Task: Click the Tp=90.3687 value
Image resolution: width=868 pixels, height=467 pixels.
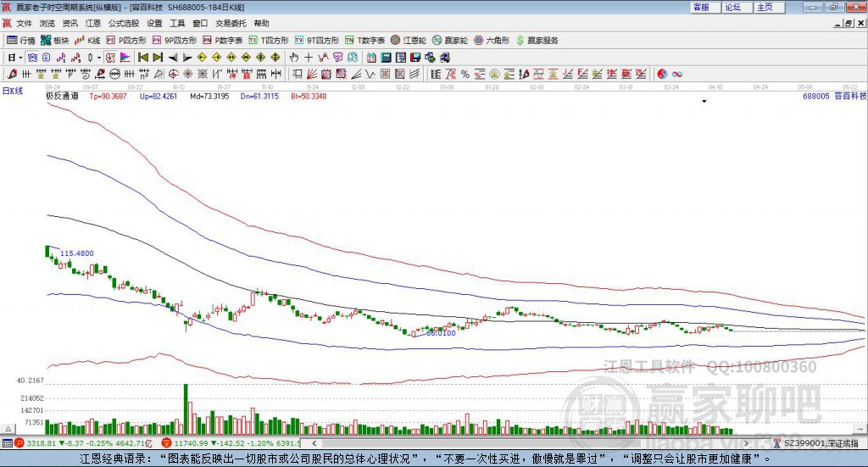Action: [108, 97]
